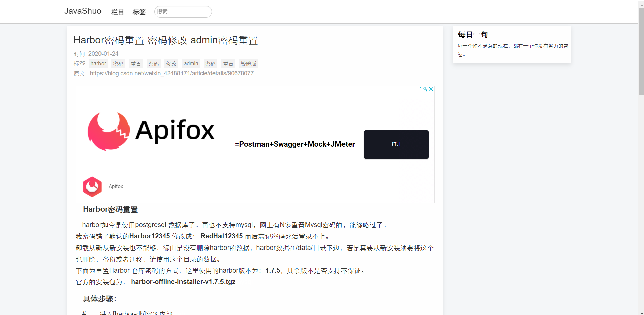Click the article title Harbor密码重置 密码修改

point(166,40)
